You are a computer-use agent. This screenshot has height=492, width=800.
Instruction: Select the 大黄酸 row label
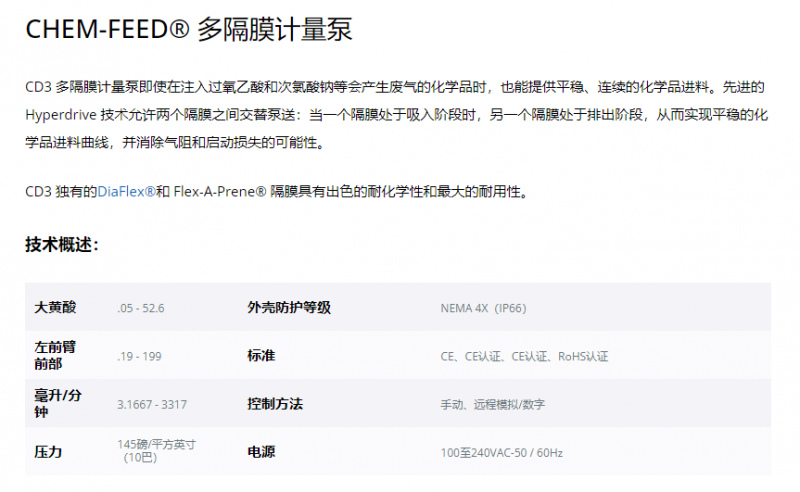(55, 307)
